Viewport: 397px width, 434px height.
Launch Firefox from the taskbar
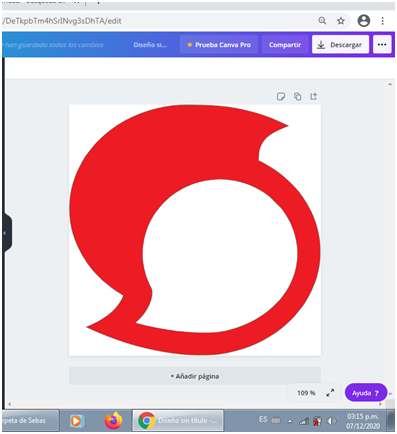coord(113,421)
